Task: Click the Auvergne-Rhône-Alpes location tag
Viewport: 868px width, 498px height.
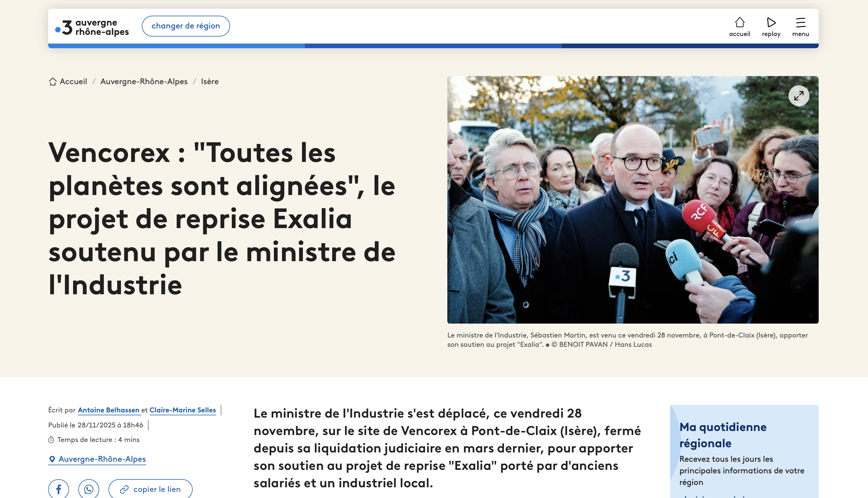Action: [x=102, y=459]
